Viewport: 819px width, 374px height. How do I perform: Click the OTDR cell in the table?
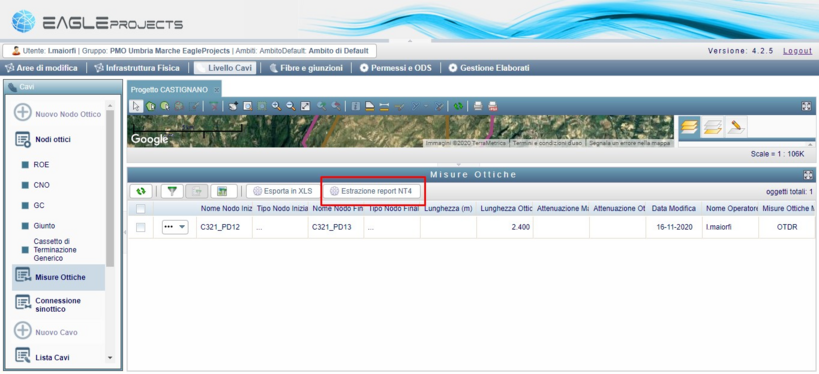[786, 227]
